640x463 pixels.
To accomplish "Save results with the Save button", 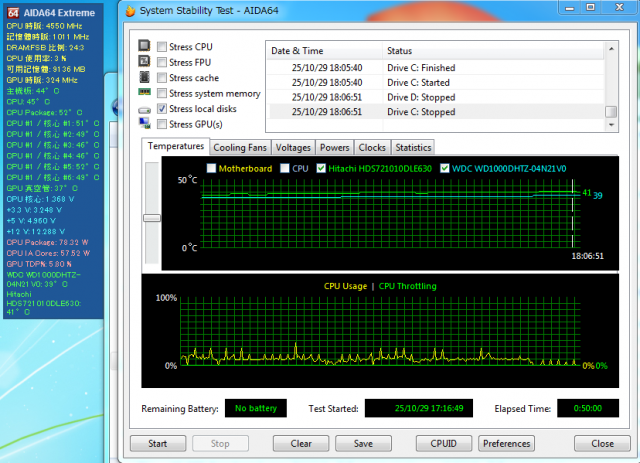I will coord(363,443).
